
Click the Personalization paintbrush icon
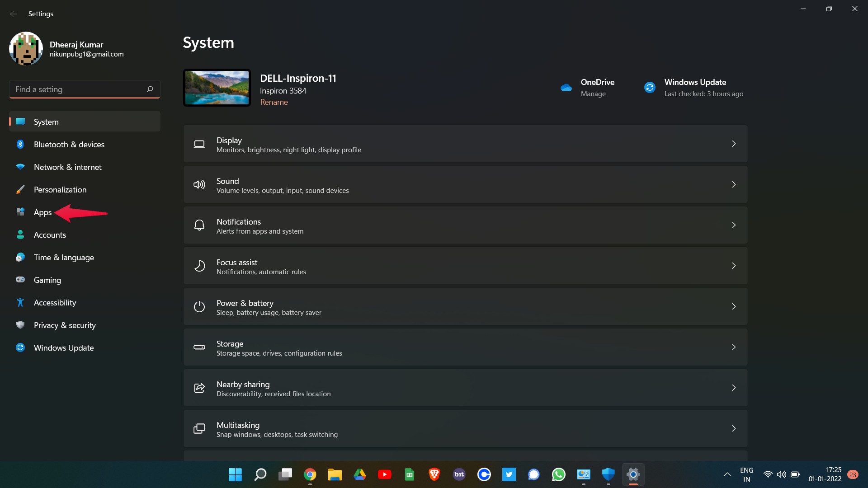(20, 190)
